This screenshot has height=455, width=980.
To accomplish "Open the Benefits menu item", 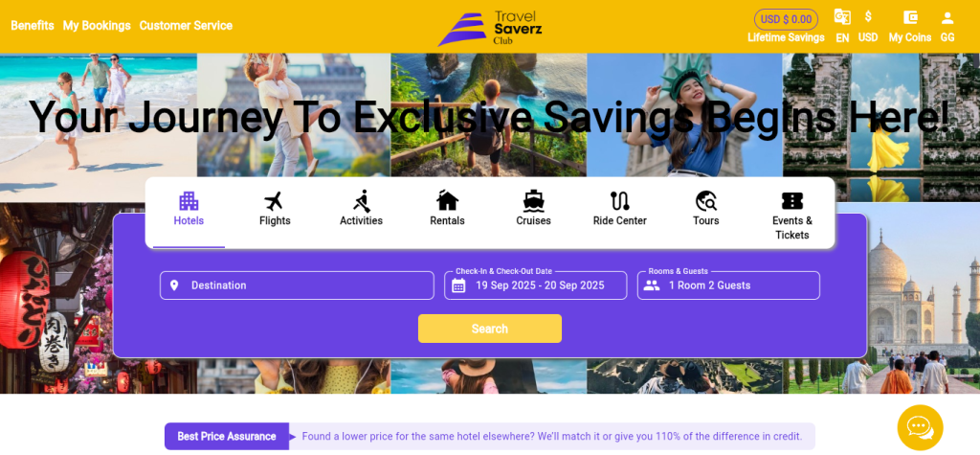I will pyautogui.click(x=33, y=26).
